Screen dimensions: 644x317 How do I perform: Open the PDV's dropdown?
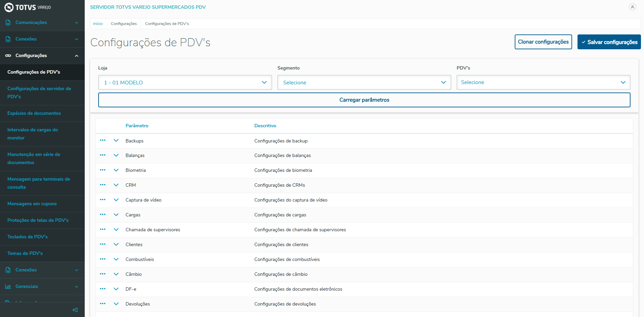point(543,82)
